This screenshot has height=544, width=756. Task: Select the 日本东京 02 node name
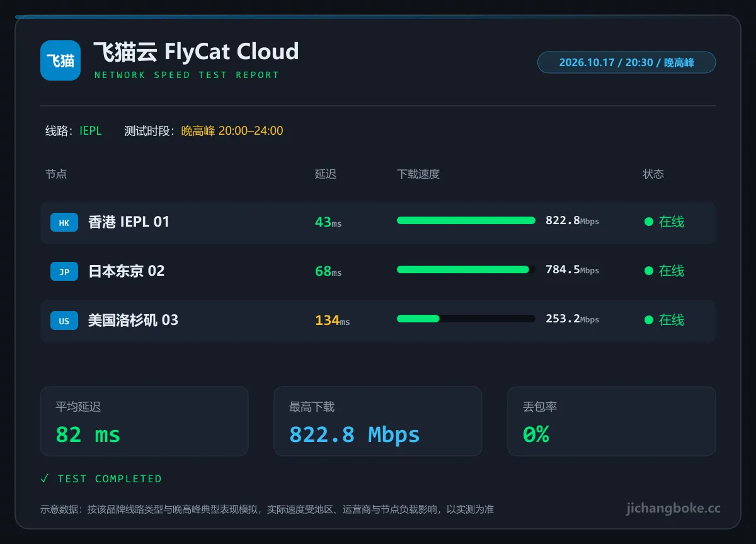127,271
